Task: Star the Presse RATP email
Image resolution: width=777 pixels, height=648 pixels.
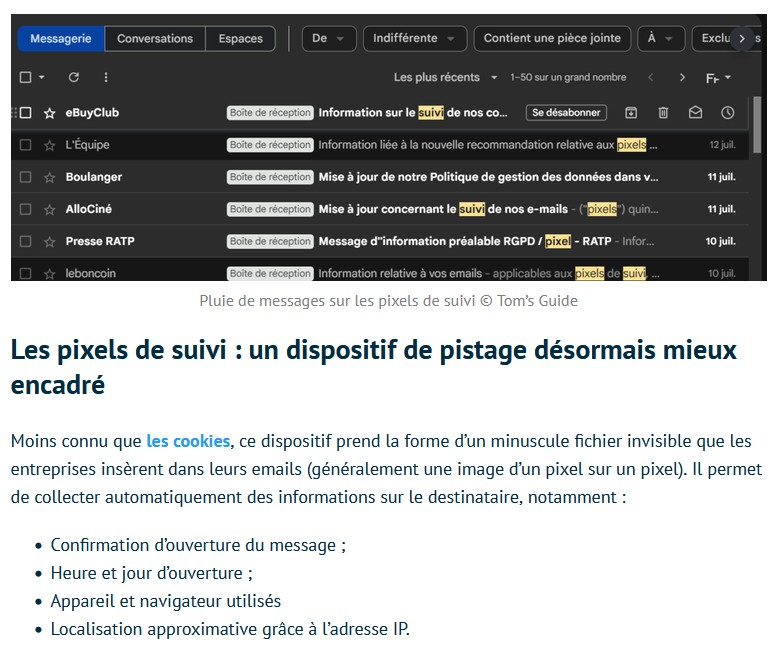Action: pos(50,242)
